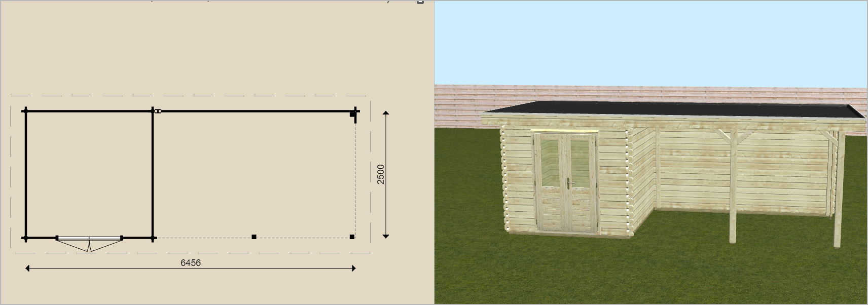Click the door handle in 3D view
Viewport: 868px width, 305px height.
point(569,184)
